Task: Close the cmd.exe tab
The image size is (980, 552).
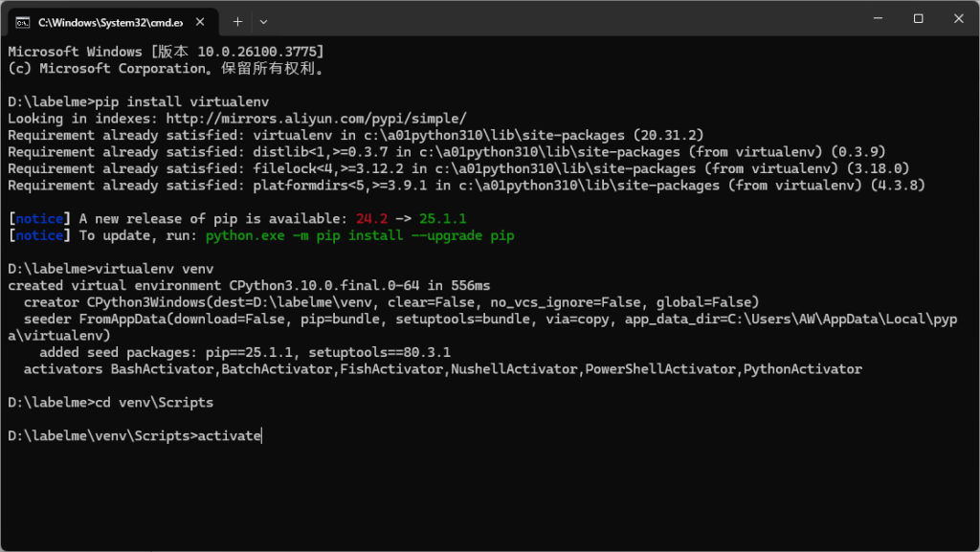Action: pos(200,22)
